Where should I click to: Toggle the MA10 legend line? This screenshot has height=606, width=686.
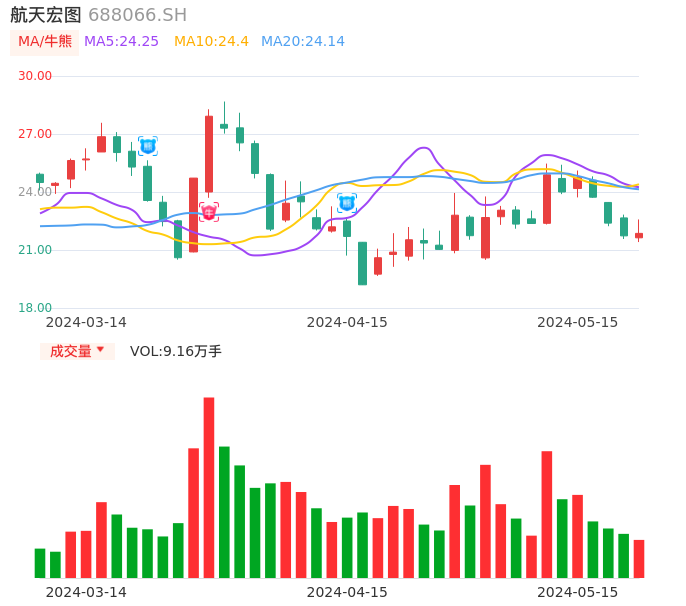(x=211, y=42)
